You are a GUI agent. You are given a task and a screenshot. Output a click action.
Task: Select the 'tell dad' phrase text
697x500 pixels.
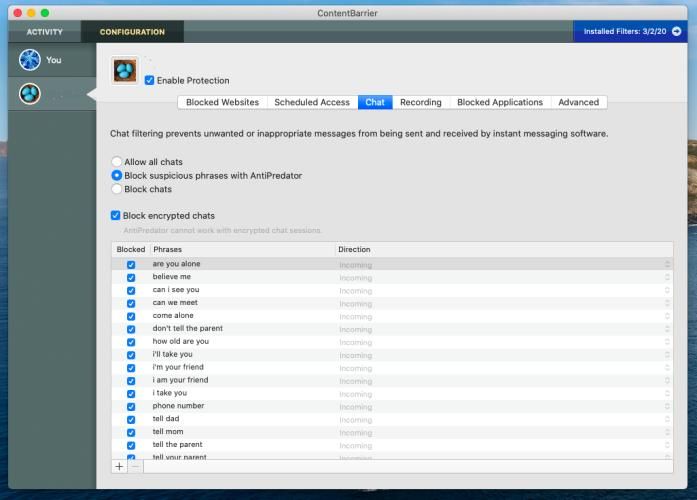166,418
